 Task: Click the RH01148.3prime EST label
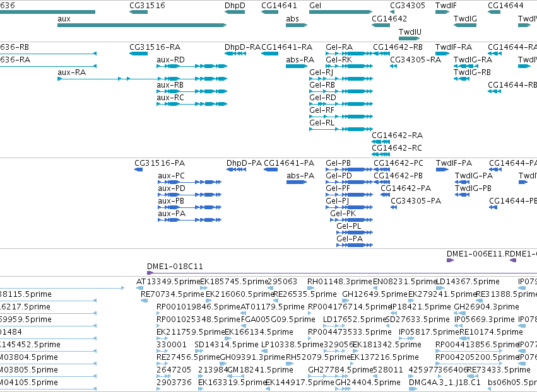click(x=339, y=282)
